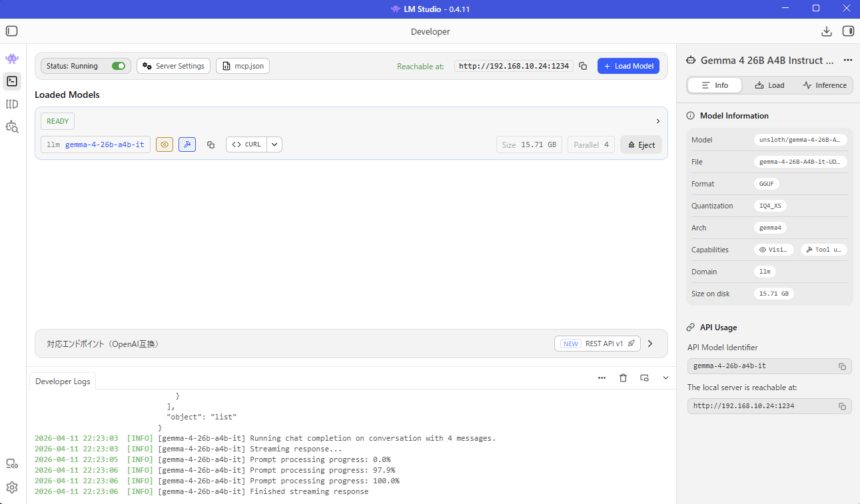The image size is (860, 504).
Task: Collapse the Developer Logs panel chevron
Action: (x=665, y=378)
